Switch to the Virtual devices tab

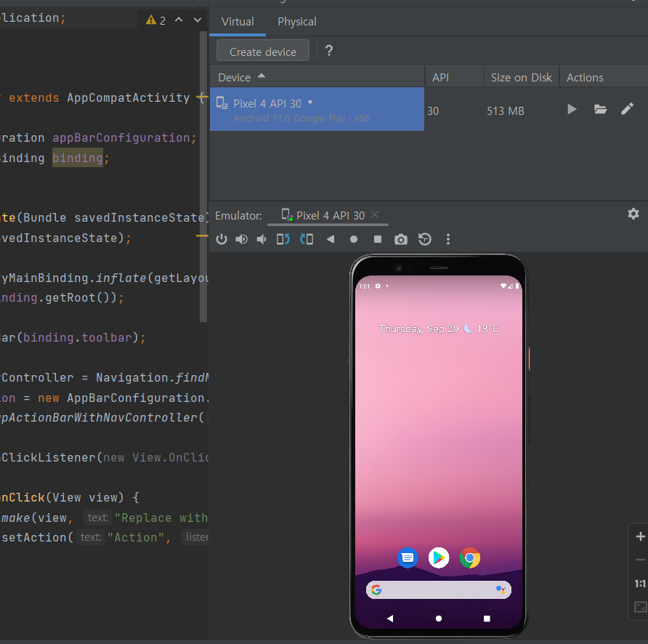coord(238,22)
